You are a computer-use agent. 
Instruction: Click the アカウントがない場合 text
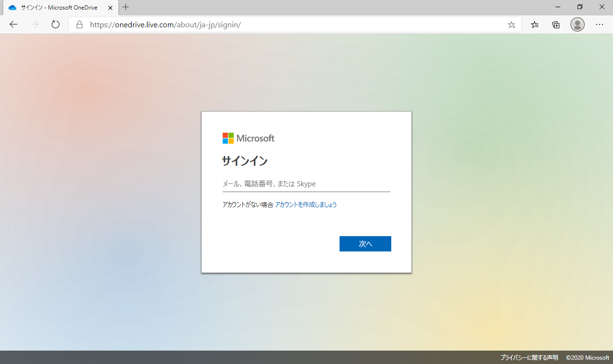point(248,205)
